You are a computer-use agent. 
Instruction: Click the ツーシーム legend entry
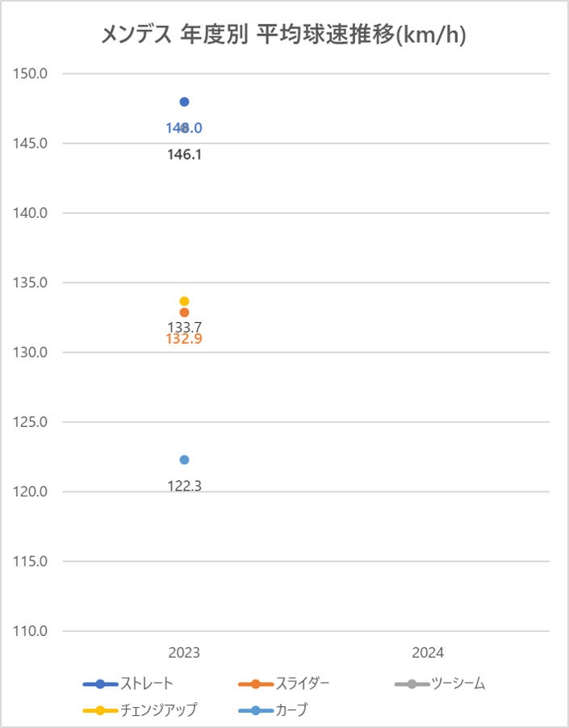click(x=440, y=684)
